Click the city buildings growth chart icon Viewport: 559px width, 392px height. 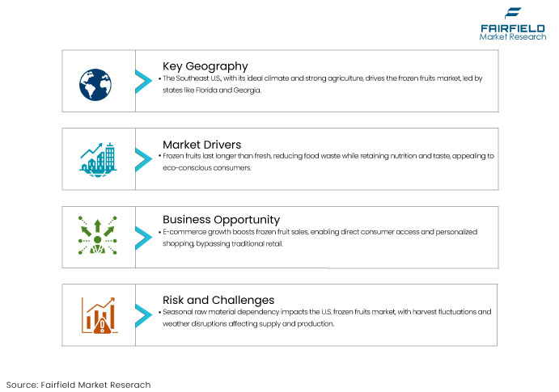(x=98, y=160)
